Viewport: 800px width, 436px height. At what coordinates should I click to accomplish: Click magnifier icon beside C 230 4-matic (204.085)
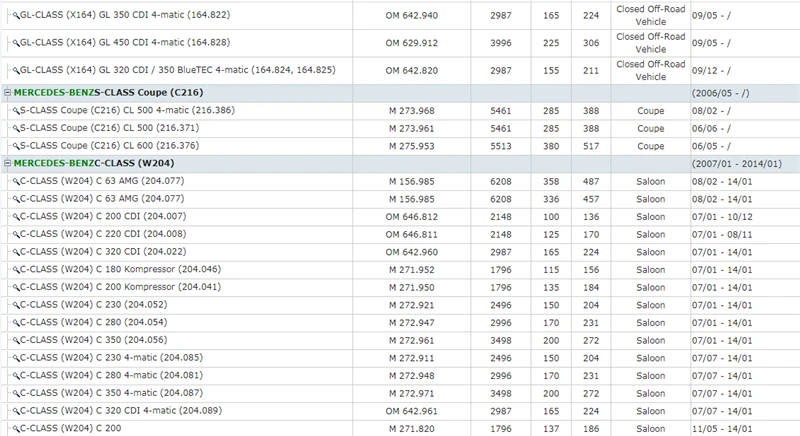tap(16, 358)
